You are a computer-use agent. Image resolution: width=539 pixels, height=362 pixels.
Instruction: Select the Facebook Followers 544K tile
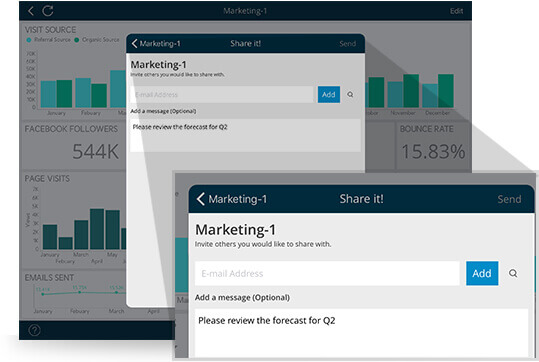tap(74, 145)
